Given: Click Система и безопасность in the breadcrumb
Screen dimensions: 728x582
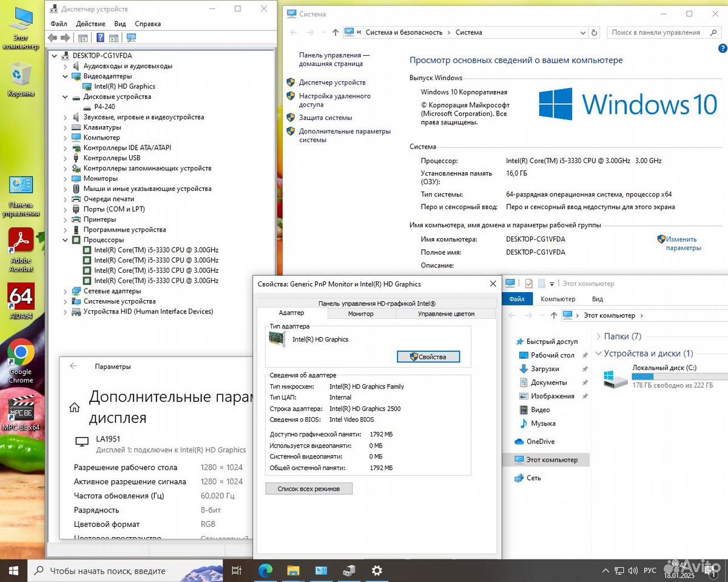Looking at the screenshot, I should (405, 32).
